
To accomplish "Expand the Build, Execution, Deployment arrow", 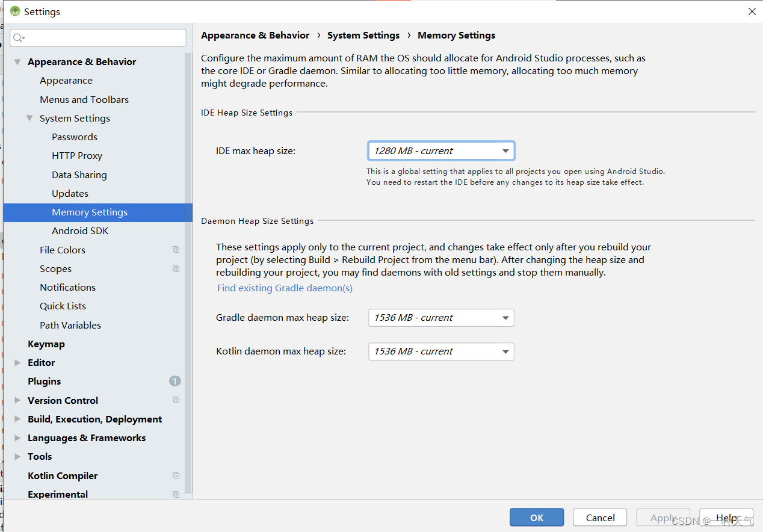I will 17,419.
